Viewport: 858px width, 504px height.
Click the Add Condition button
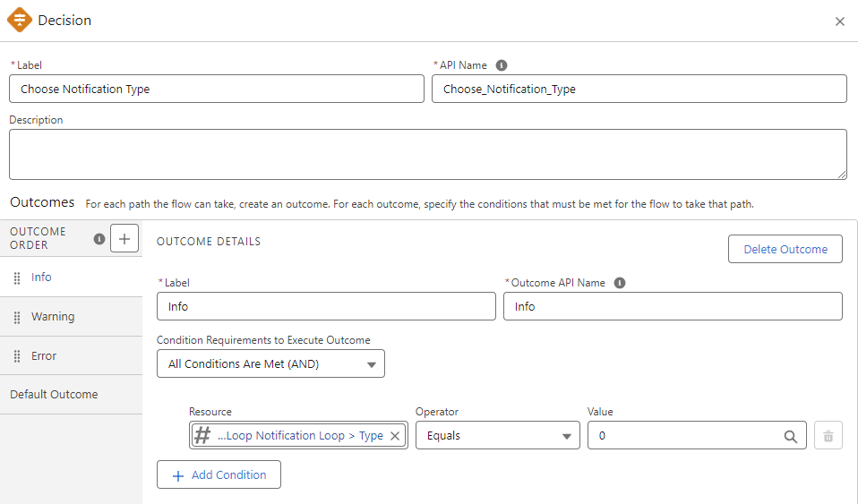coord(219,474)
